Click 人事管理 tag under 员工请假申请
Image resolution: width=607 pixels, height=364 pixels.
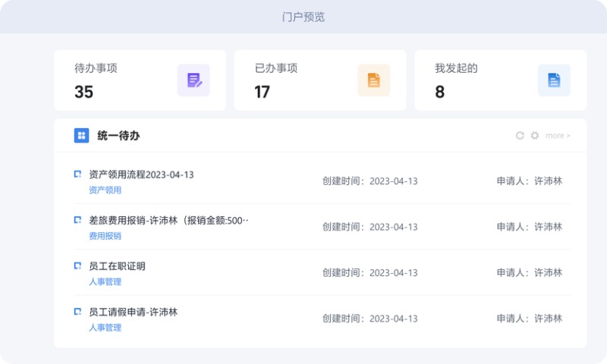point(105,328)
